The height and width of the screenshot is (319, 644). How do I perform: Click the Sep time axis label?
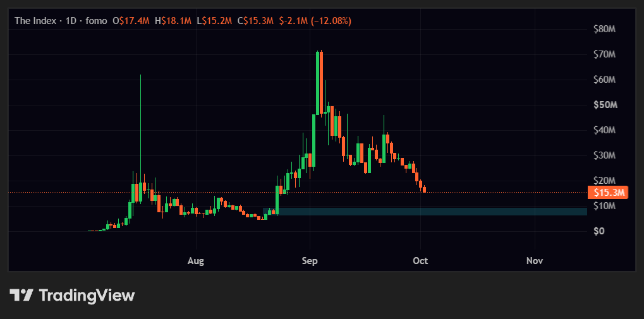coord(310,261)
